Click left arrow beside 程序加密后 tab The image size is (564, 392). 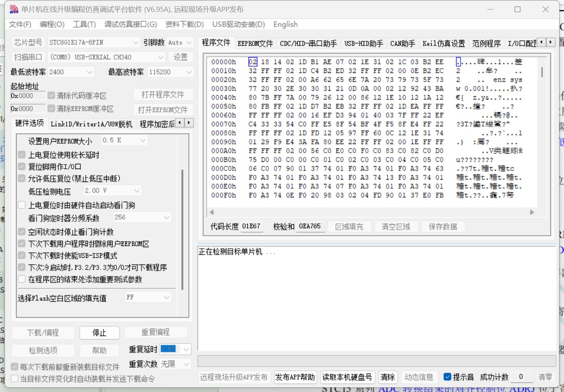coord(180,123)
